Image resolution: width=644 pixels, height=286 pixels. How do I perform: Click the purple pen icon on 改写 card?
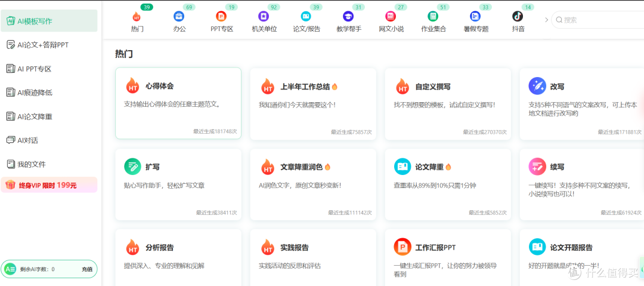point(537,86)
